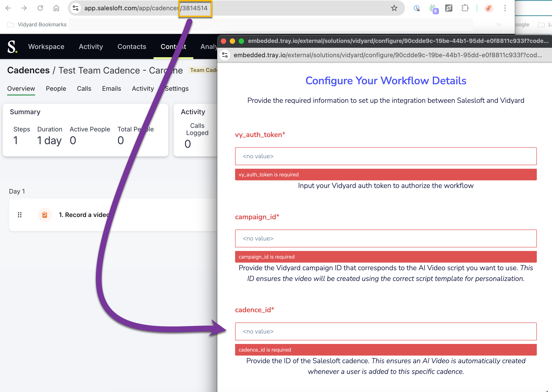The image size is (552, 392).
Task: Click the Team Cadence label badge
Action: pos(203,70)
